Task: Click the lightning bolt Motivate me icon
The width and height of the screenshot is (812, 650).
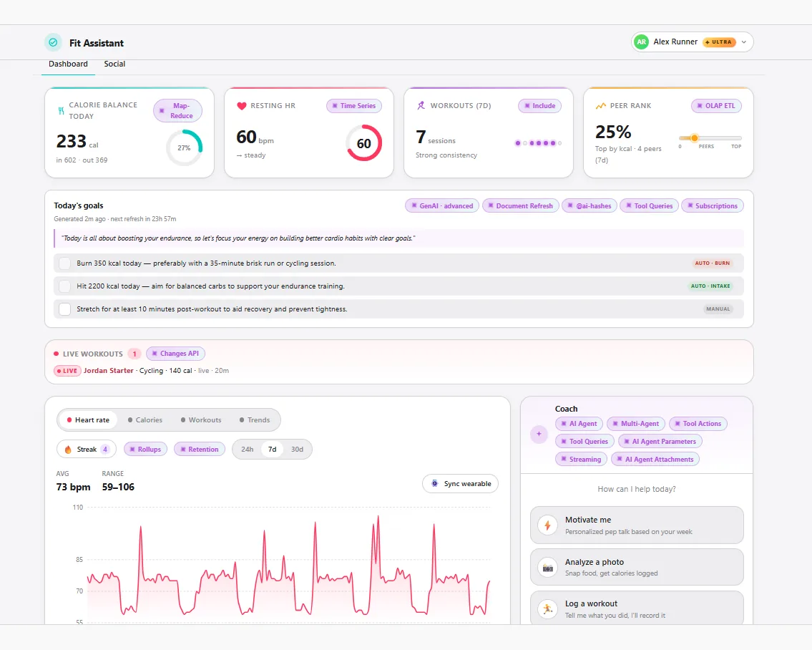Action: click(x=547, y=525)
